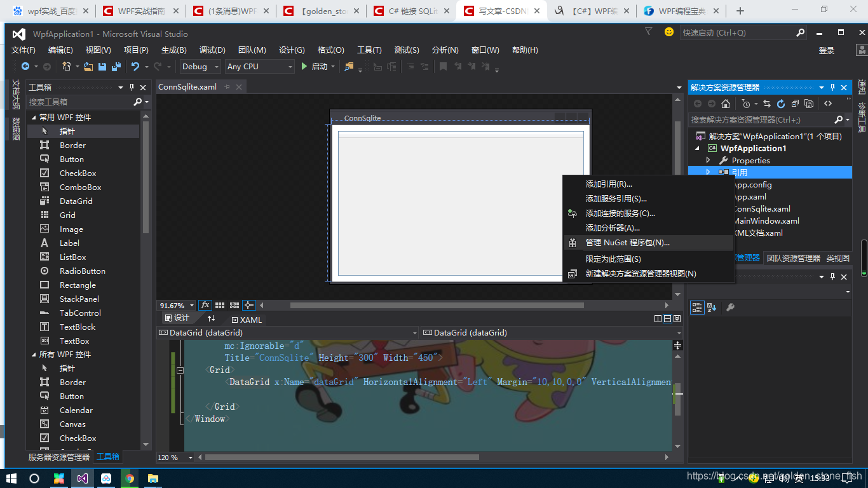
Task: Open left DataGrid element dropdown
Action: (287, 332)
